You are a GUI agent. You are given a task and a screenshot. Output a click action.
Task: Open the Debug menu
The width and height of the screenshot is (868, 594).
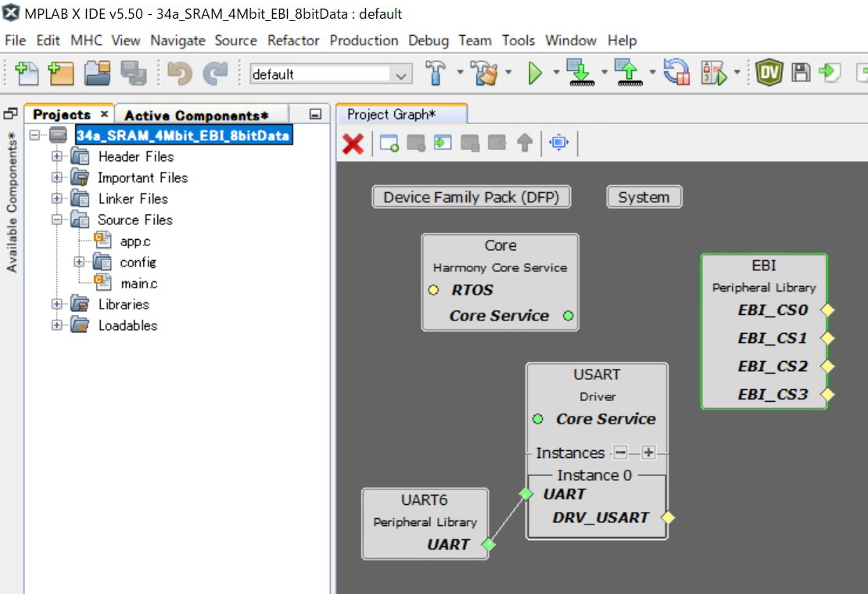(429, 41)
